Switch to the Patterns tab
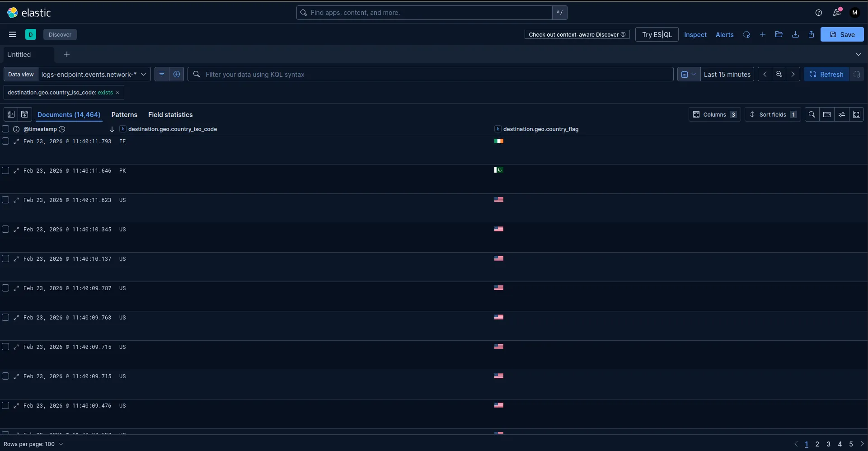Viewport: 868px width, 451px height. [124, 115]
